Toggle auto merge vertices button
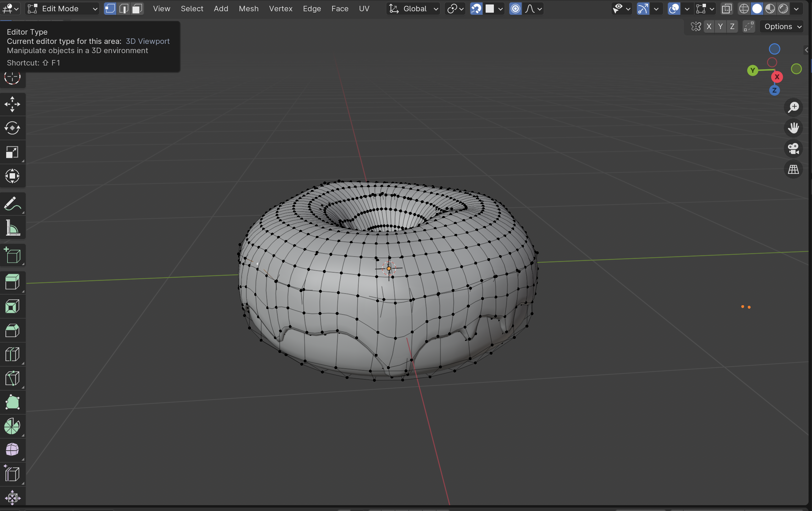This screenshot has height=511, width=812. point(749,27)
